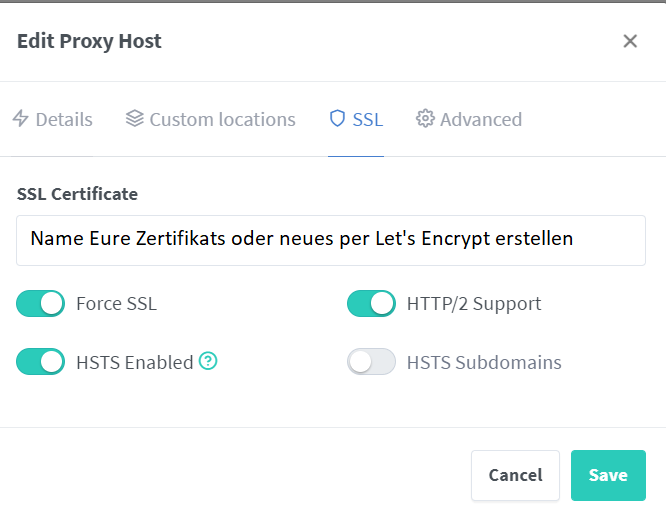Click the Force SSL label text
The height and width of the screenshot is (517, 666).
click(116, 304)
